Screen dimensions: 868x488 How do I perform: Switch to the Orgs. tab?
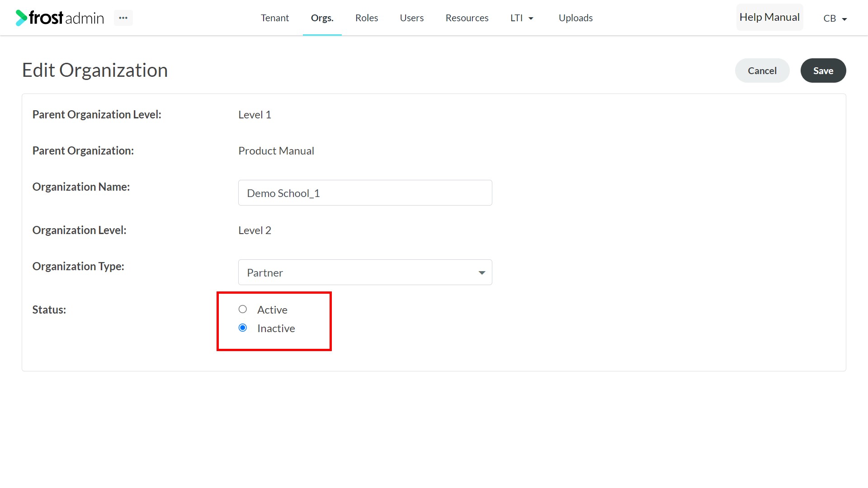pyautogui.click(x=322, y=18)
